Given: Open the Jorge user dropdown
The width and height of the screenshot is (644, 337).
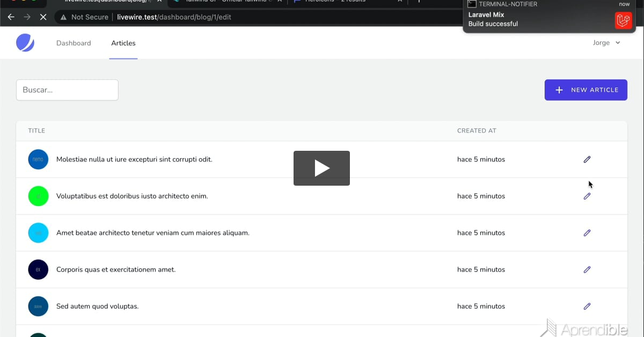Looking at the screenshot, I should tap(606, 43).
